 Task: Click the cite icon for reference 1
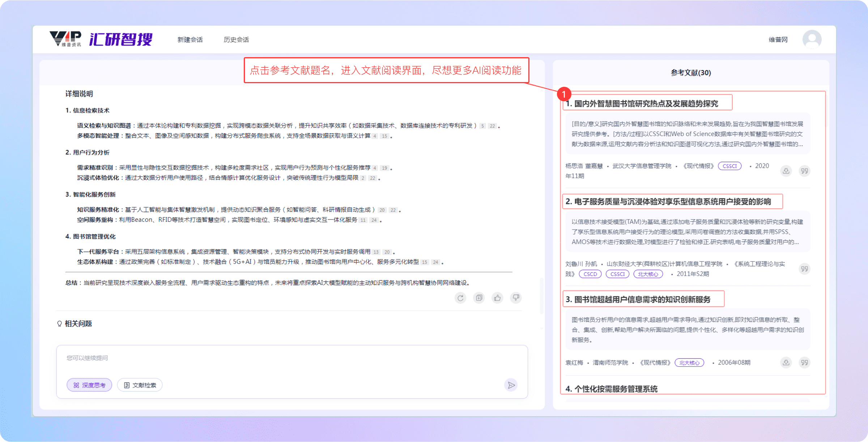tap(804, 171)
